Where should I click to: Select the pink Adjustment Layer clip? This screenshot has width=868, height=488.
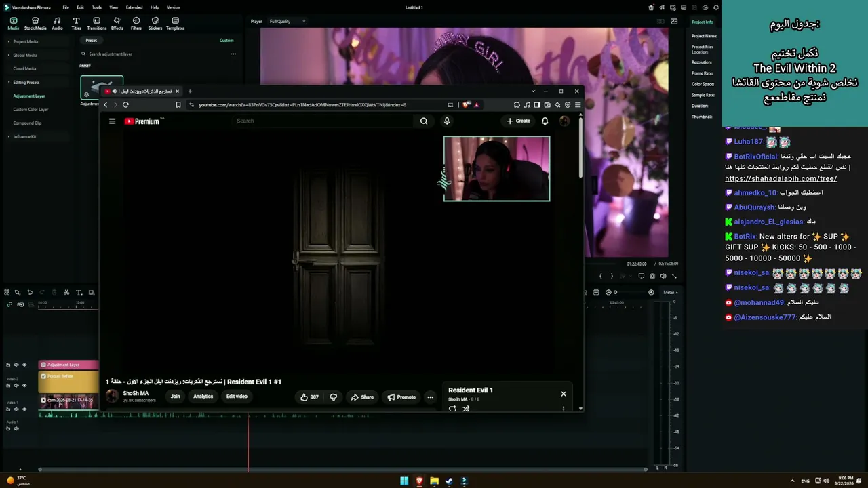(68, 365)
